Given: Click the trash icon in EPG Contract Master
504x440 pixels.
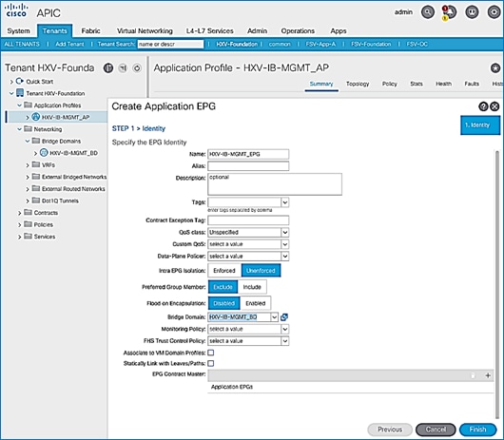Looking at the screenshot, I should [x=473, y=375].
